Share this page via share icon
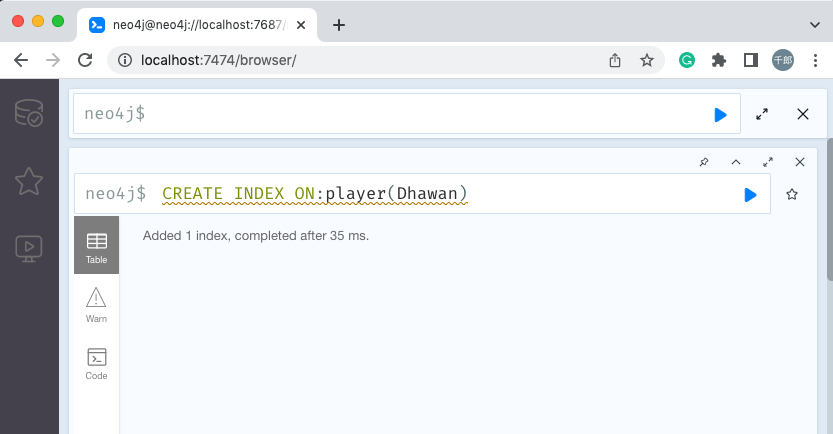The width and height of the screenshot is (833, 434). click(615, 60)
